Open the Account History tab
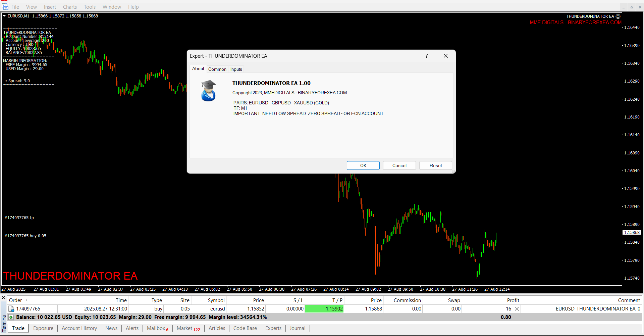Image resolution: width=644 pixels, height=336 pixels. click(79, 328)
